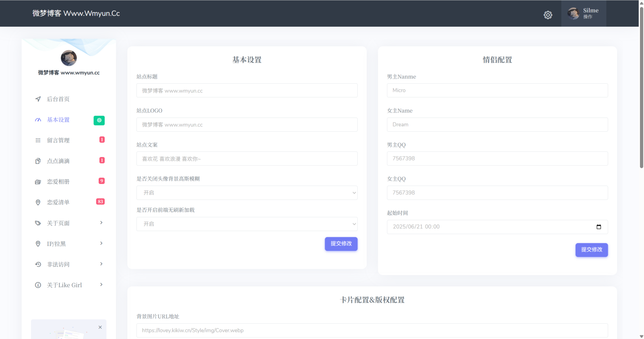This screenshot has height=339, width=644.
Task: Click the 女主Name input field
Action: (x=497, y=125)
